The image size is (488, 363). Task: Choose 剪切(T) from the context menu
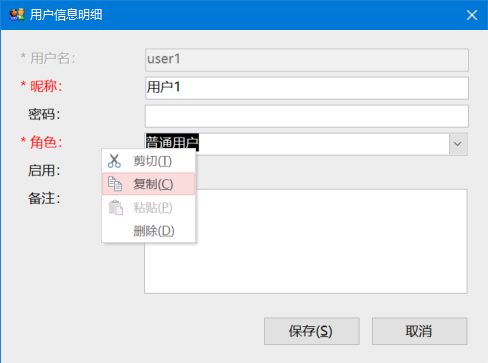coord(149,161)
